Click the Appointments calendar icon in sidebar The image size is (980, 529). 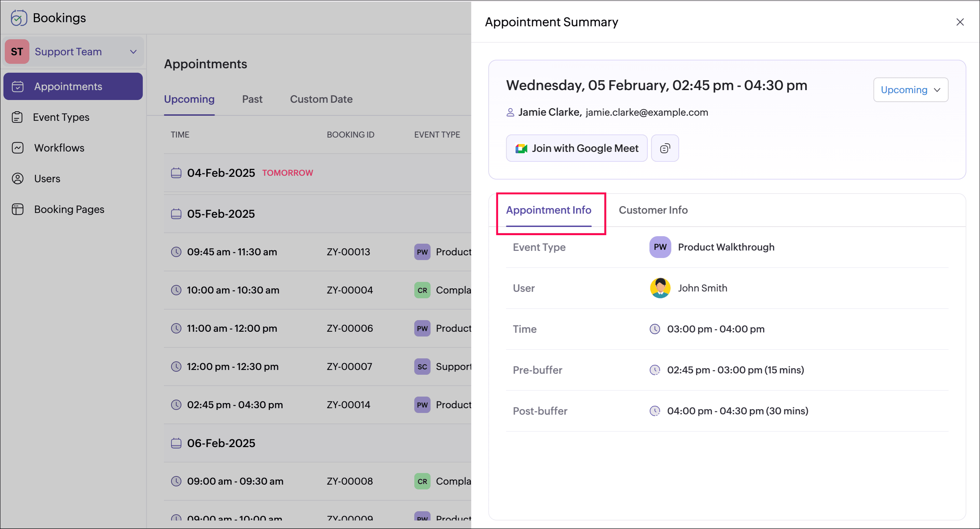point(17,87)
